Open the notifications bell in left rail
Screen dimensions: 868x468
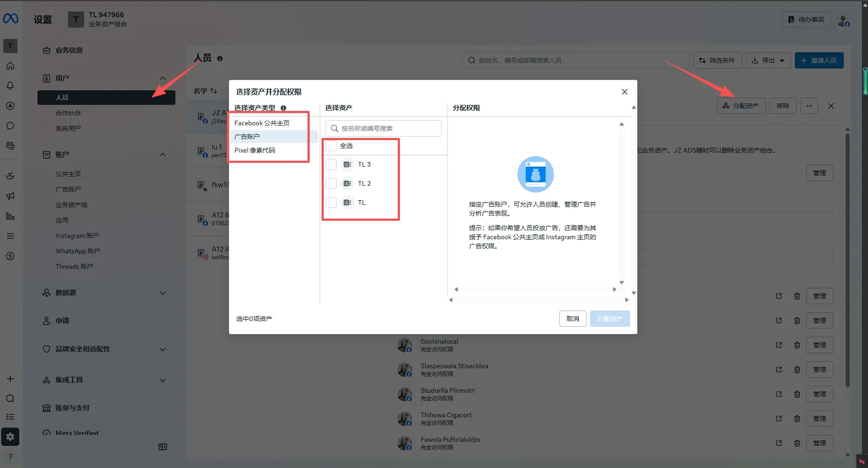pyautogui.click(x=10, y=85)
